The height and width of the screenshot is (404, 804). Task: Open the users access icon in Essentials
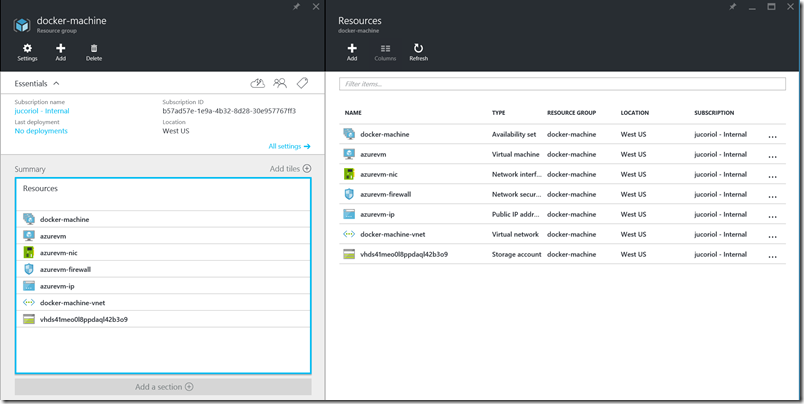click(x=280, y=83)
